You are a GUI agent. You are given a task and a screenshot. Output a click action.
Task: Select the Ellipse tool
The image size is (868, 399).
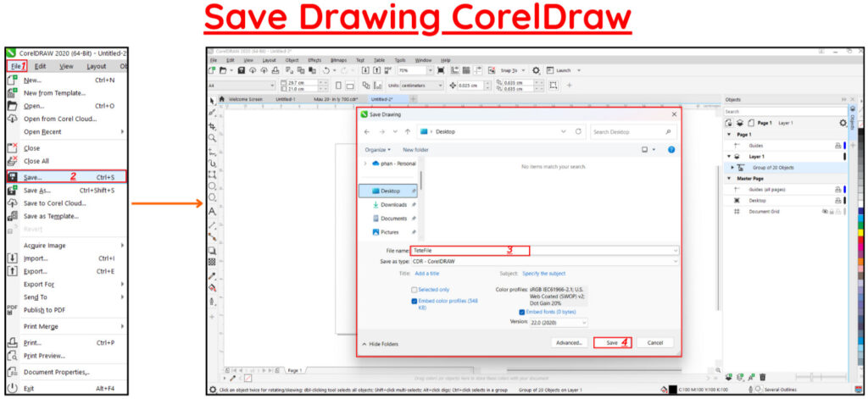tap(212, 186)
